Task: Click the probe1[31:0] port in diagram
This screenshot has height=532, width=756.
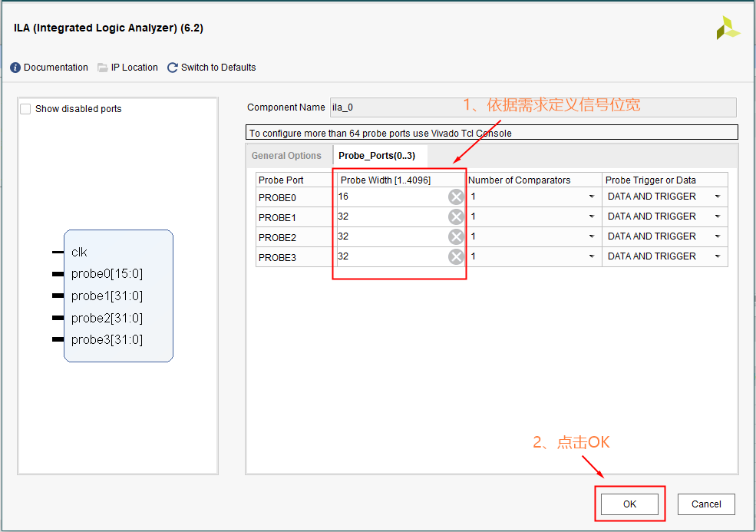Action: (x=107, y=296)
